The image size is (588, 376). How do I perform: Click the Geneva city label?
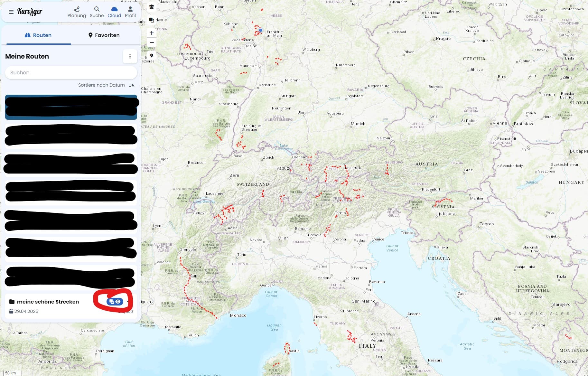pos(200,213)
